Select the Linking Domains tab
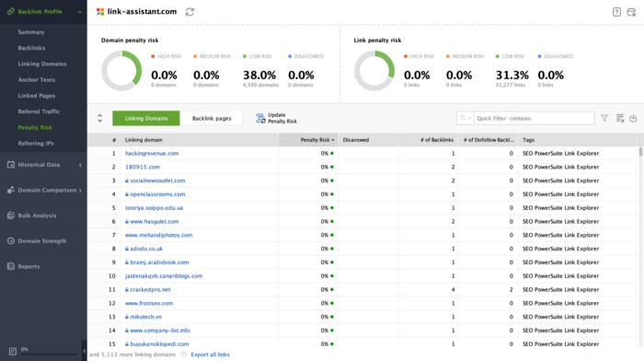644x361 pixels. pyautogui.click(x=145, y=118)
